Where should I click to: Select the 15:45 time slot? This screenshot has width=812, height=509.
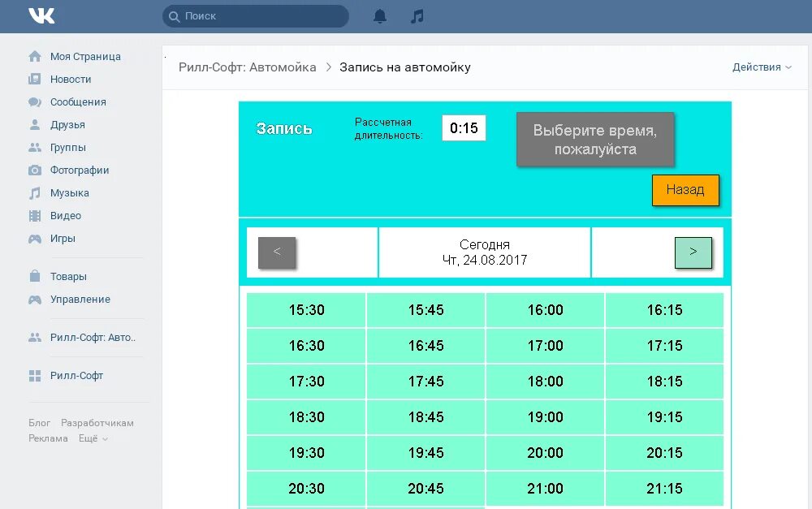click(x=425, y=309)
